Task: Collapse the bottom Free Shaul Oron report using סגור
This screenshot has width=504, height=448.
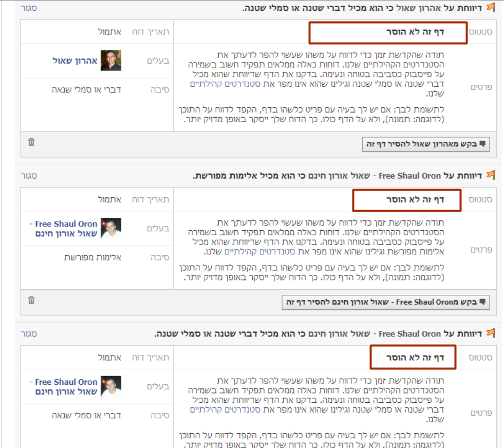Action: (x=29, y=334)
